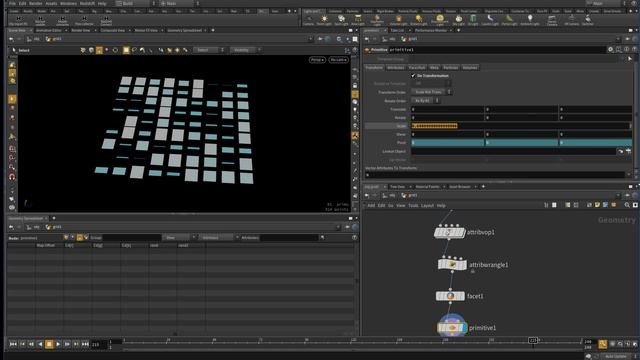Open the No cam camera menu

tap(338, 60)
